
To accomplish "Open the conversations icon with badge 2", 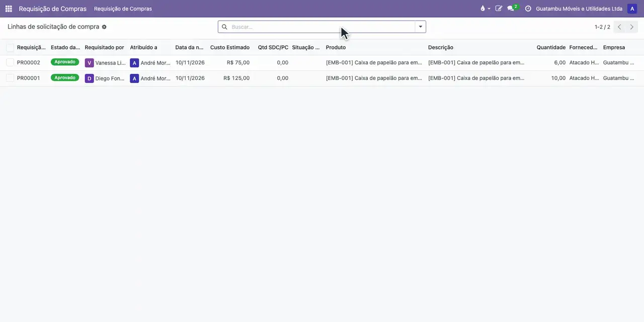I will 512,9.
